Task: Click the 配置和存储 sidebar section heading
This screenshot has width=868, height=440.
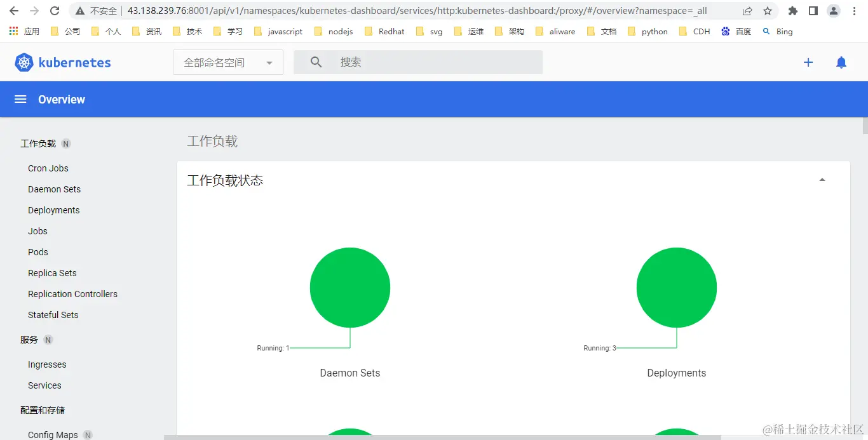Action: [x=43, y=410]
